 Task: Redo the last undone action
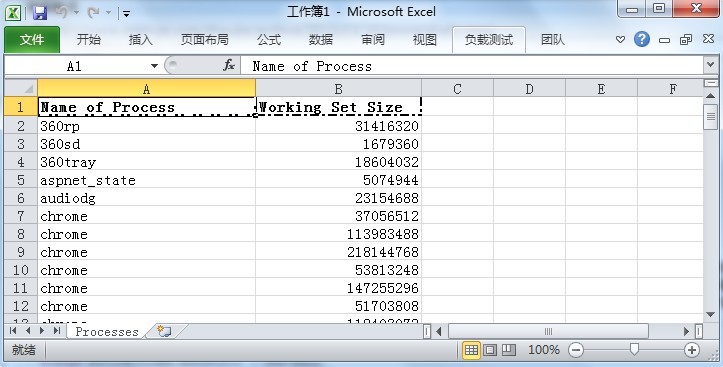click(x=94, y=12)
